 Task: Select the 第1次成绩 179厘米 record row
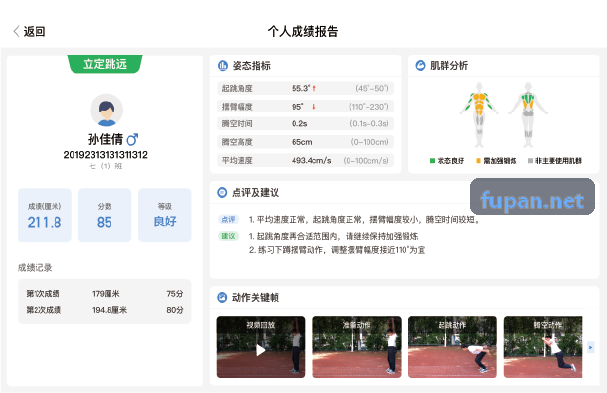(105, 293)
